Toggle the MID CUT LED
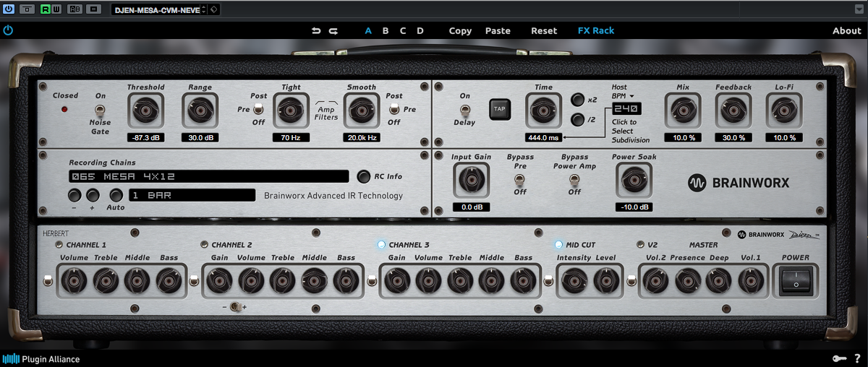Screen dimensions: 868x367 558,245
